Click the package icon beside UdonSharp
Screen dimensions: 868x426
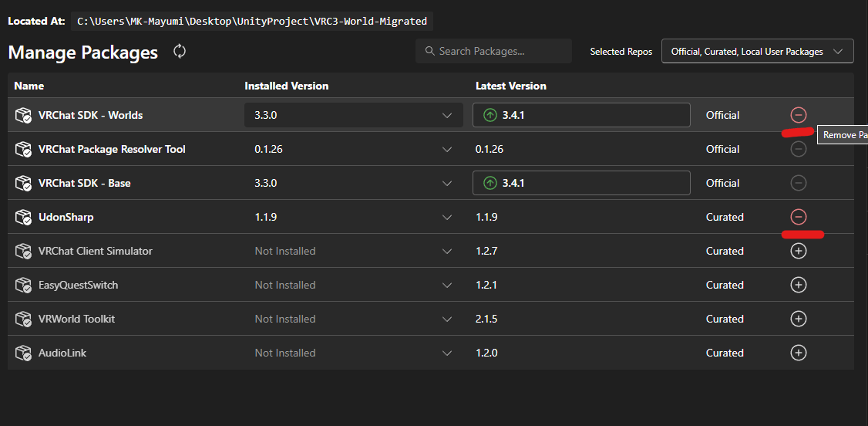click(x=22, y=217)
